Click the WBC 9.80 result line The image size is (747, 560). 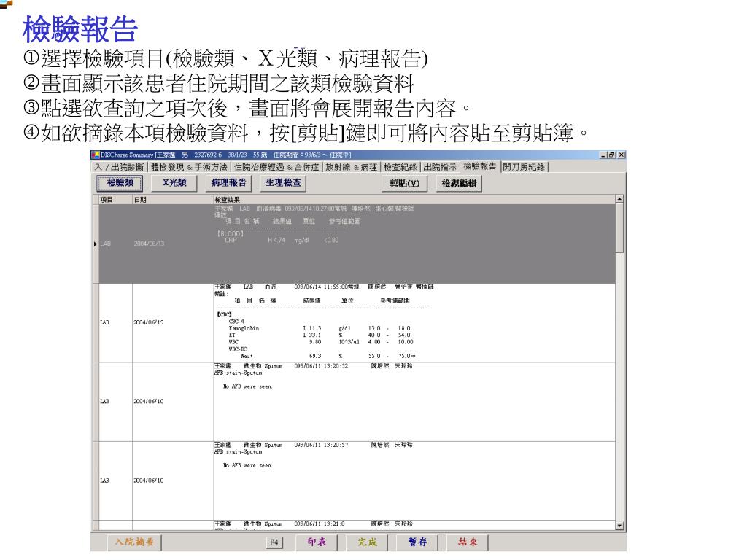click(x=321, y=342)
